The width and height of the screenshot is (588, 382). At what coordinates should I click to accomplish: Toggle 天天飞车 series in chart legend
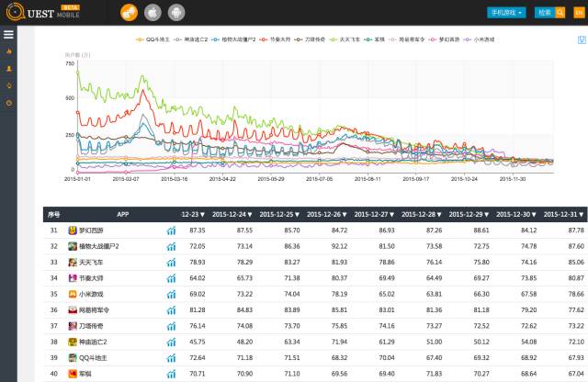click(345, 39)
